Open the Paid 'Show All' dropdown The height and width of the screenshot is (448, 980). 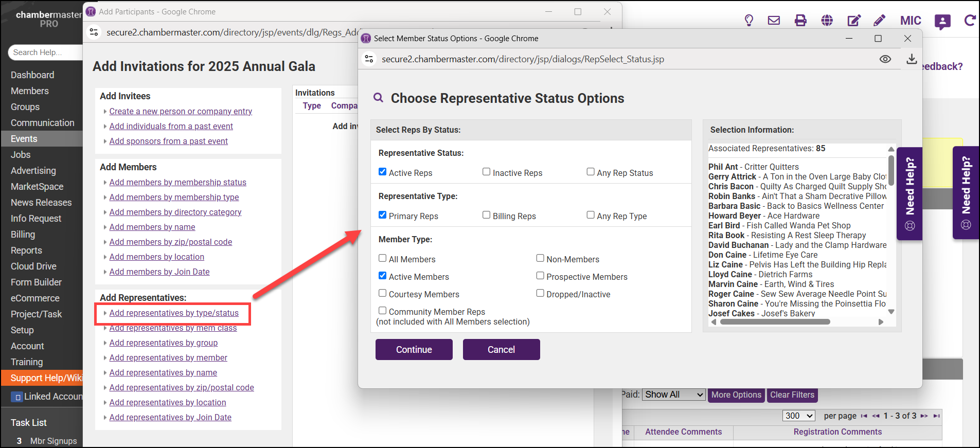pos(674,395)
